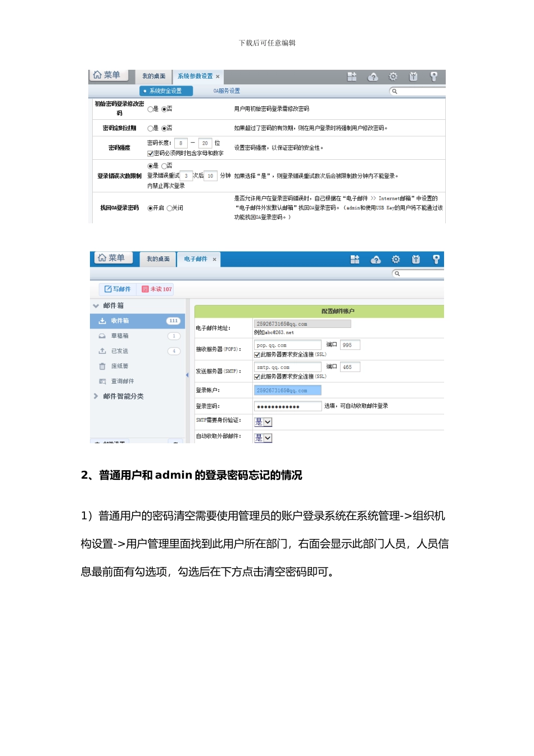This screenshot has height=756, width=534.
Task: Close the 系统参数设置 tab
Action: (218, 76)
